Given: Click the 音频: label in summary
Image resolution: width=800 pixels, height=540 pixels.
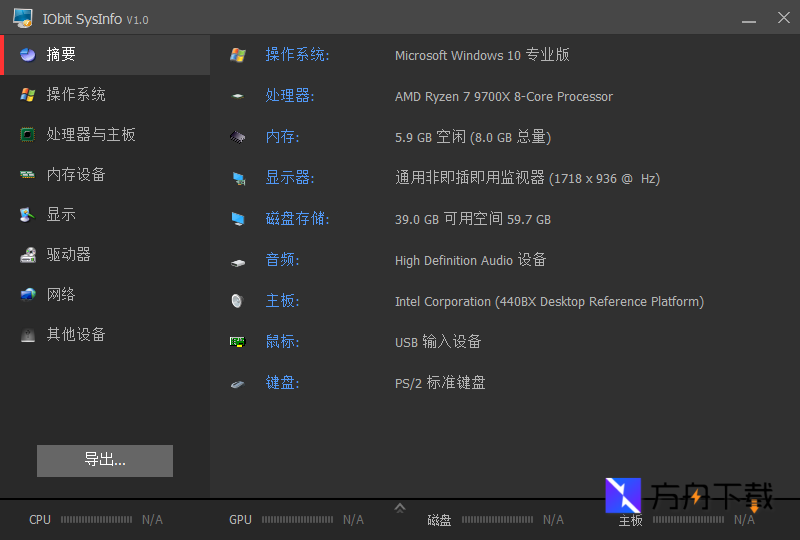Looking at the screenshot, I should [x=283, y=260].
